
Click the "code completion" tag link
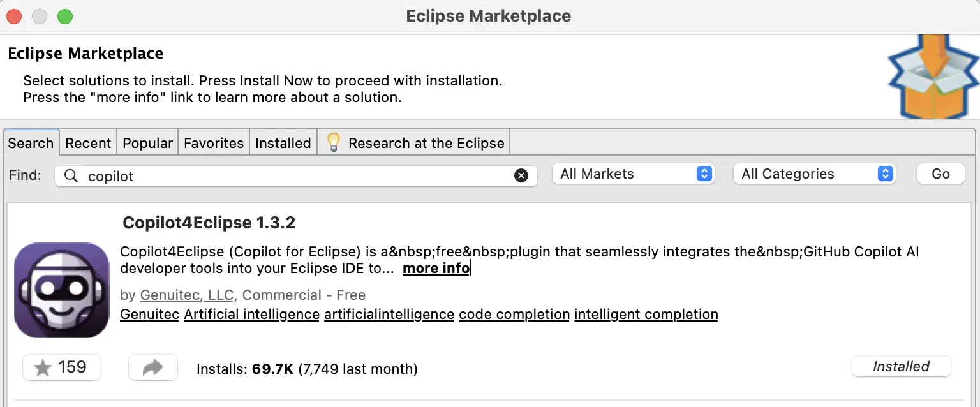coord(514,314)
